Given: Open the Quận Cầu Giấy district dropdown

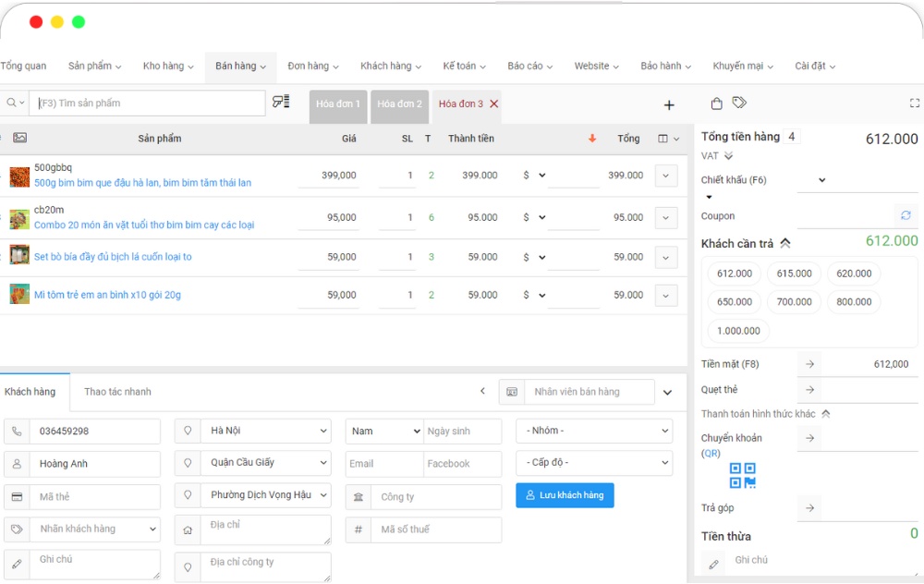Looking at the screenshot, I should click(x=265, y=463).
